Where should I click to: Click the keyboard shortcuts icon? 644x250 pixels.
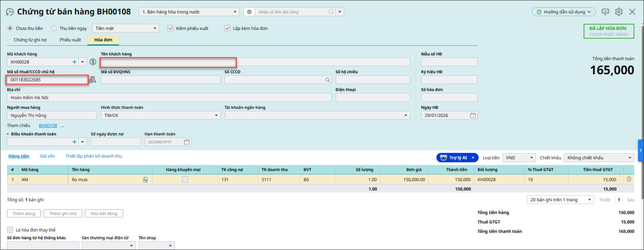(605, 12)
